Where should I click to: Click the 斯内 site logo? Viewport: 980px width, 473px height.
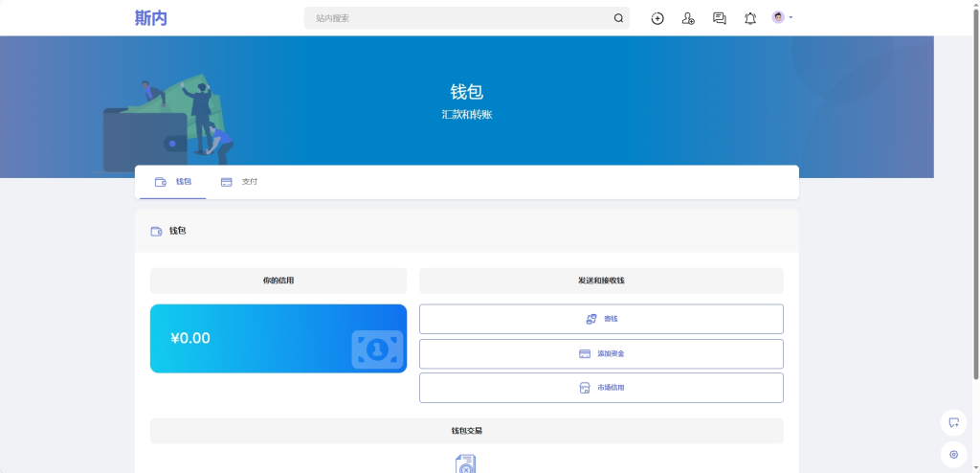click(151, 18)
